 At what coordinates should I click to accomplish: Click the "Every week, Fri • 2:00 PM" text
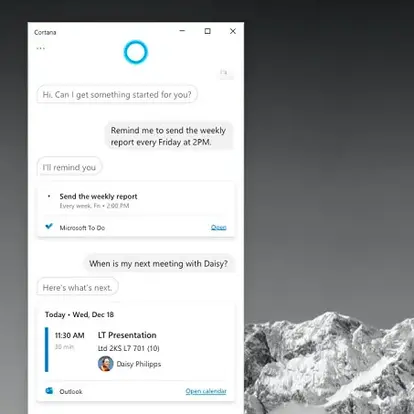coord(94,206)
